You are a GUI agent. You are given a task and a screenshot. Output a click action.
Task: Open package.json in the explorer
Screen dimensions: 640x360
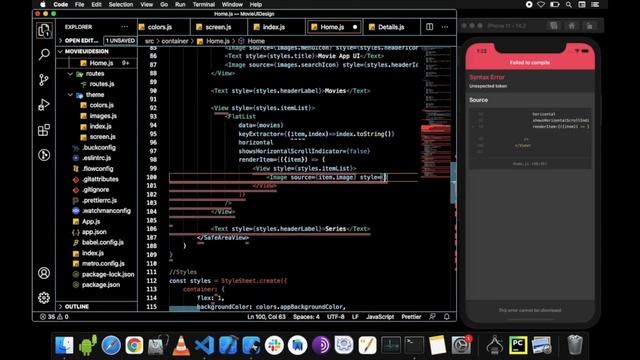point(101,285)
